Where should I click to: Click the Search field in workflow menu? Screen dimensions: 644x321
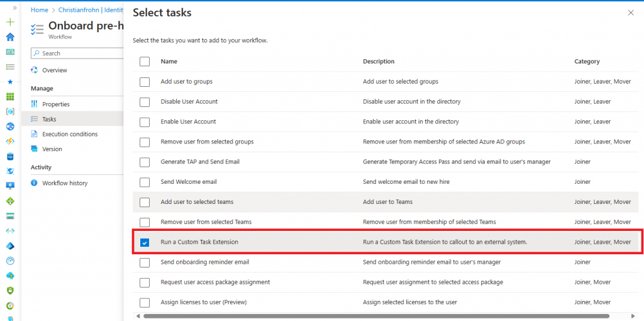point(79,53)
